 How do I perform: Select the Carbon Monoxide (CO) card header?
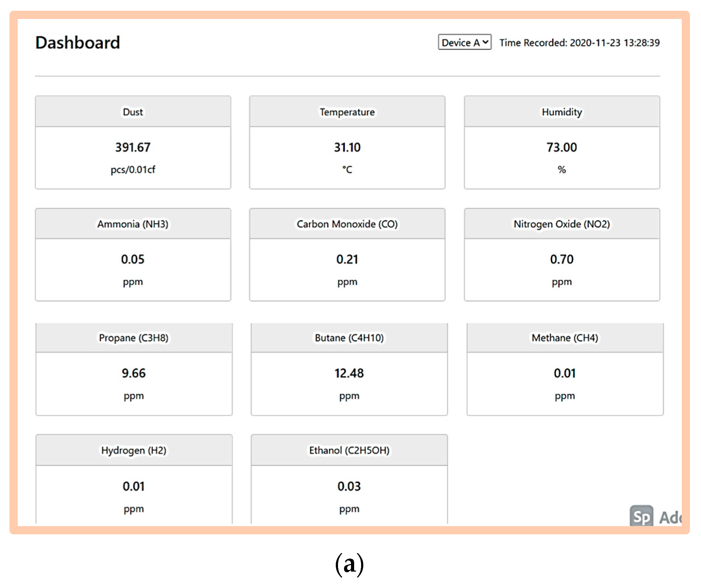click(x=347, y=224)
